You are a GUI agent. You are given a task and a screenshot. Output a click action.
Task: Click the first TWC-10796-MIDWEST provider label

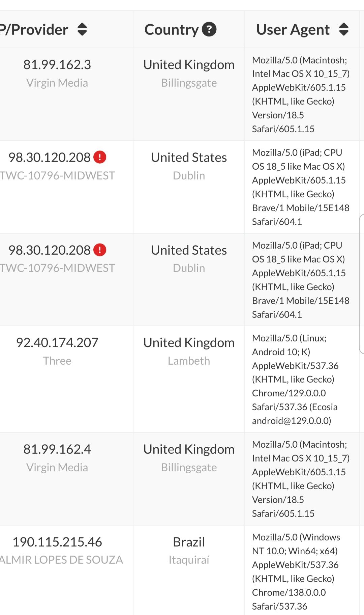(57, 175)
